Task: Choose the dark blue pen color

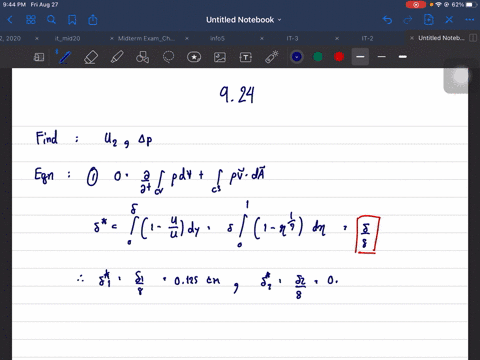Action: point(297,57)
